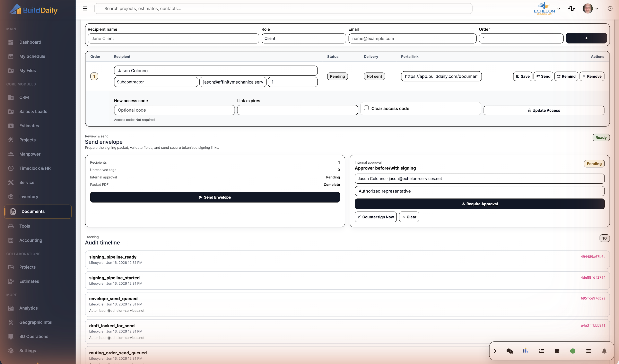
Task: Click the audit timeline count badge 10
Action: tap(604, 238)
